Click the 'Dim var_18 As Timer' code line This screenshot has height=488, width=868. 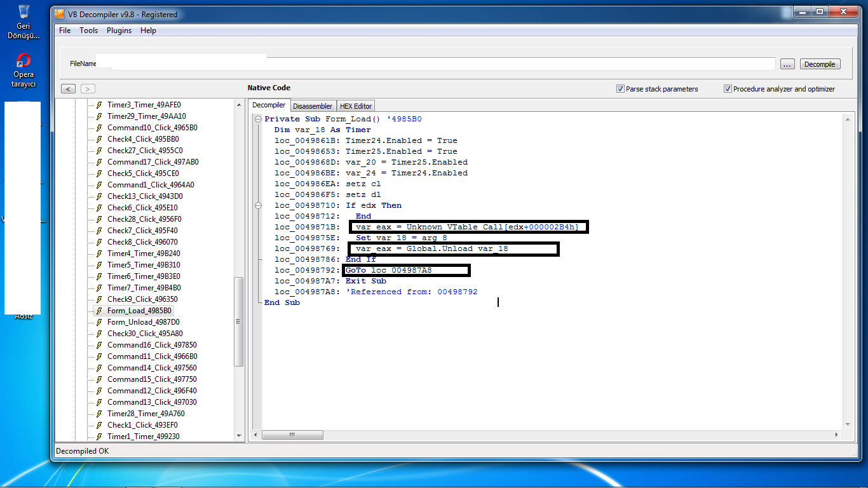click(x=323, y=130)
